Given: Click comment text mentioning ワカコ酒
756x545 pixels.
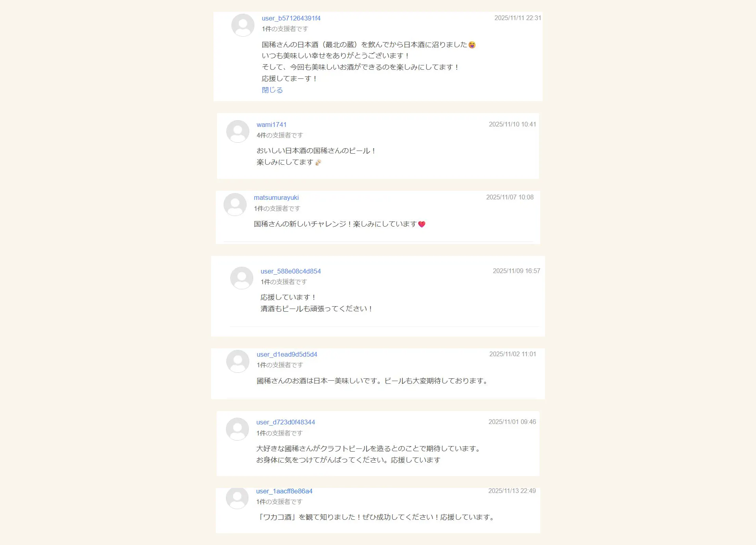Looking at the screenshot, I should click(x=376, y=517).
